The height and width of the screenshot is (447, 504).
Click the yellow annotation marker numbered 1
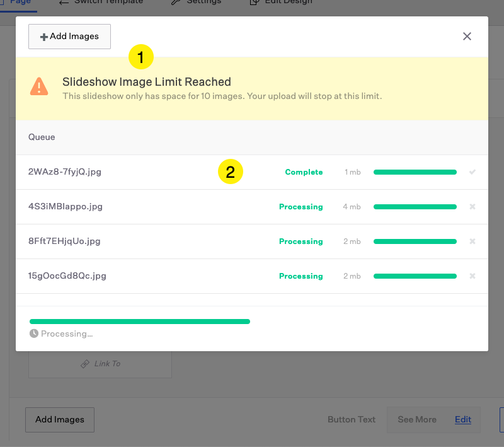point(141,57)
